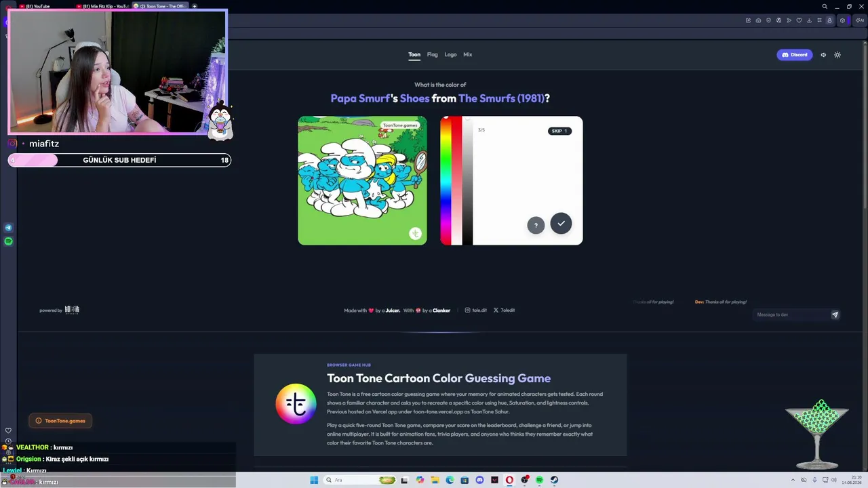The height and width of the screenshot is (488, 868).
Task: Open the Clanker credit link
Action: point(441,310)
